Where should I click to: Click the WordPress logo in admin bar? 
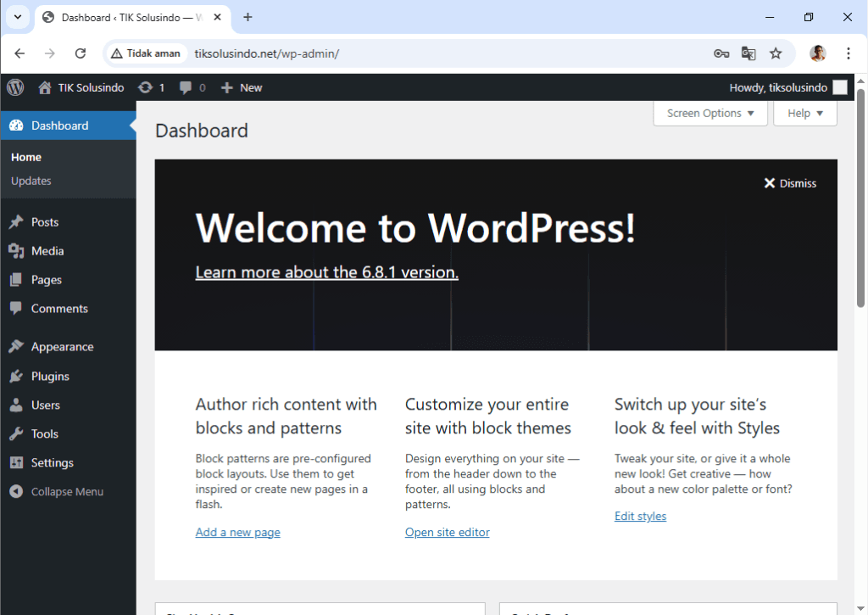(15, 87)
